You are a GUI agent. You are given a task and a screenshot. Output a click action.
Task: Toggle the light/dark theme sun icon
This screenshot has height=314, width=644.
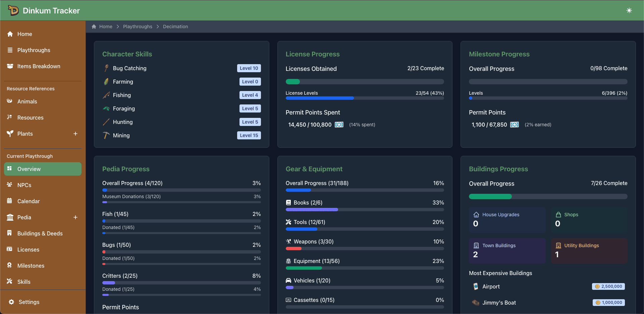629,10
